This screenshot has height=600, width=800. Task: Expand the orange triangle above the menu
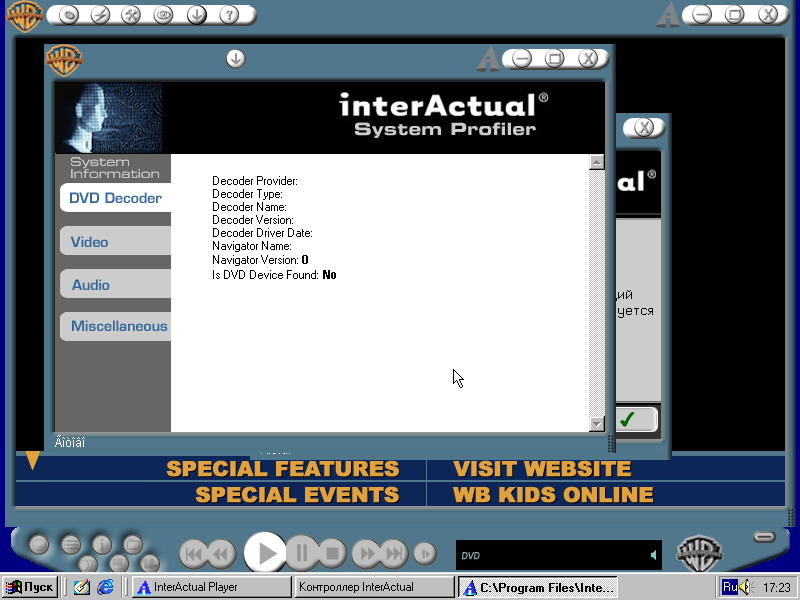coord(33,460)
